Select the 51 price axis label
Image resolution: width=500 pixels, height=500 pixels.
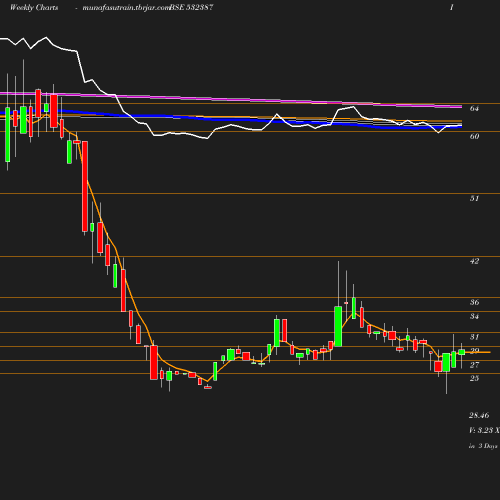[474, 198]
